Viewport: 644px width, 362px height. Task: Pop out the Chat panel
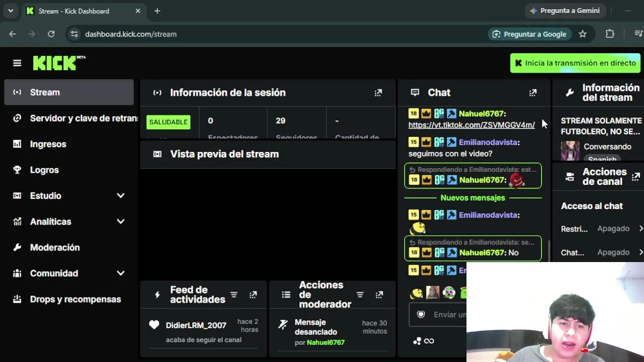[x=533, y=93]
